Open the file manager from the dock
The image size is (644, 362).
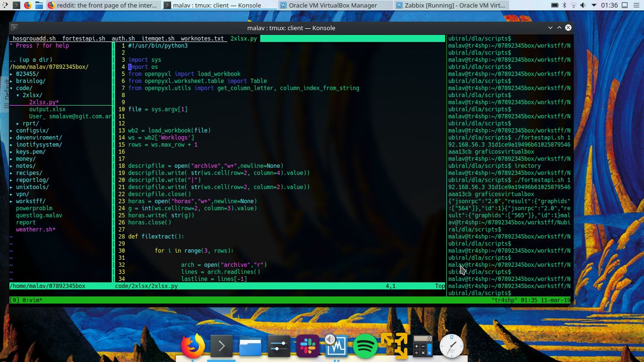pos(250,346)
